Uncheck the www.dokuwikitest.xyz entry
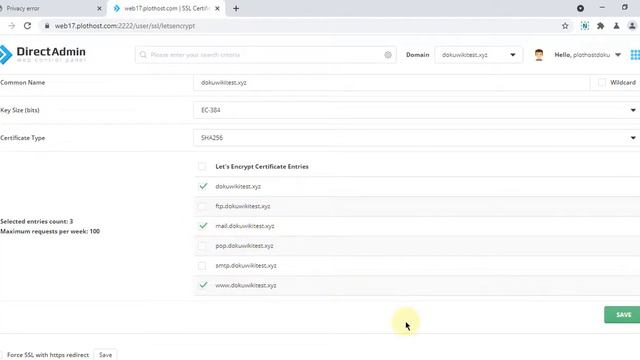The image size is (640, 360). pyautogui.click(x=203, y=285)
